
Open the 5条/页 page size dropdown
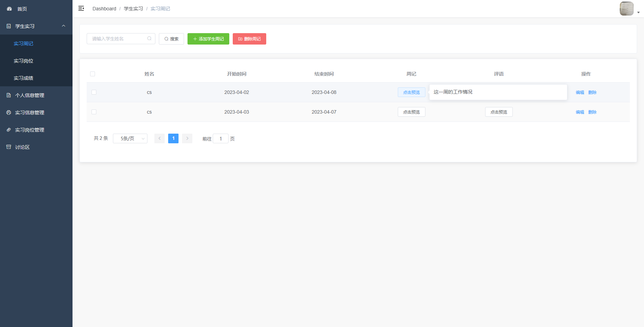pos(130,138)
